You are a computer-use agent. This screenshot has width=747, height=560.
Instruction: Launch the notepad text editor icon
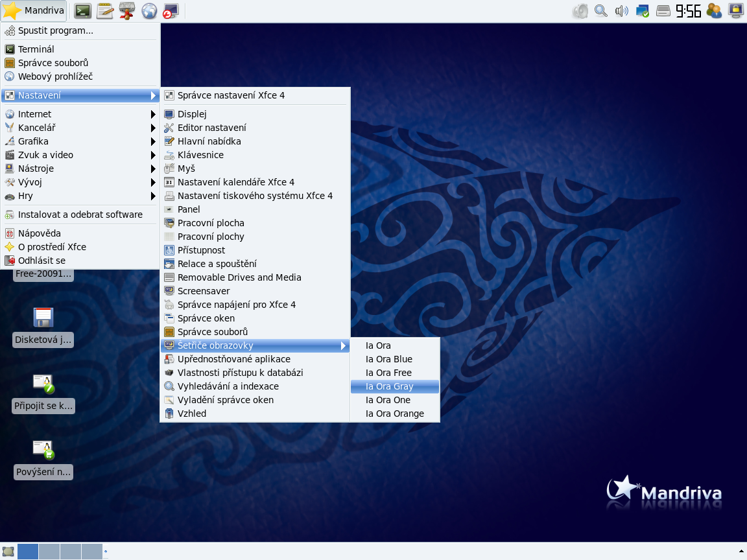click(105, 10)
